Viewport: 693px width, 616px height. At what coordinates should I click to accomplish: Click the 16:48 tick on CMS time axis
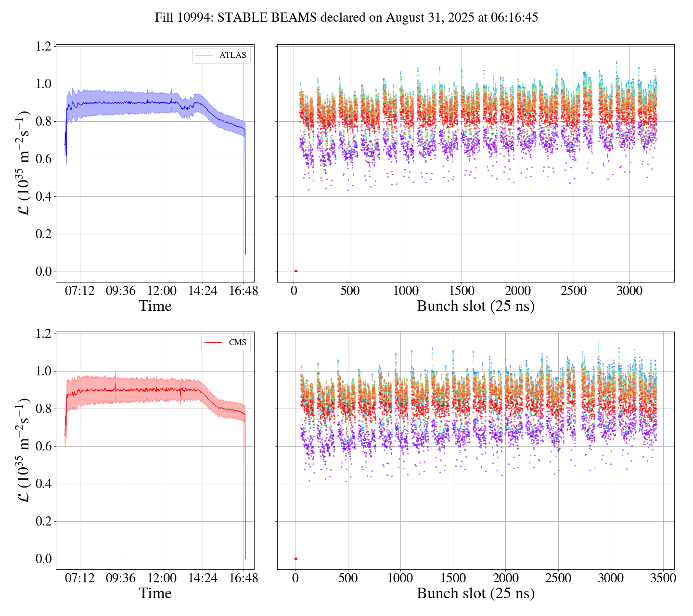(x=244, y=578)
